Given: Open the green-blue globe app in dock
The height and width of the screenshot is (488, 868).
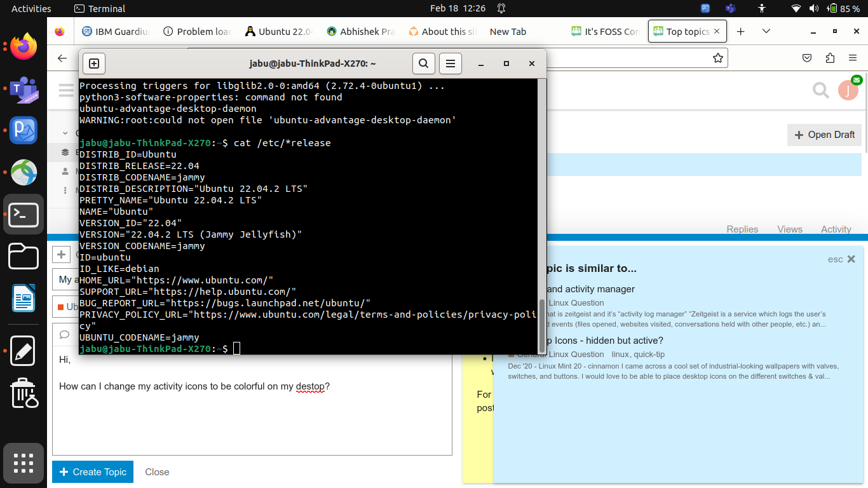Looking at the screenshot, I should click(x=24, y=173).
